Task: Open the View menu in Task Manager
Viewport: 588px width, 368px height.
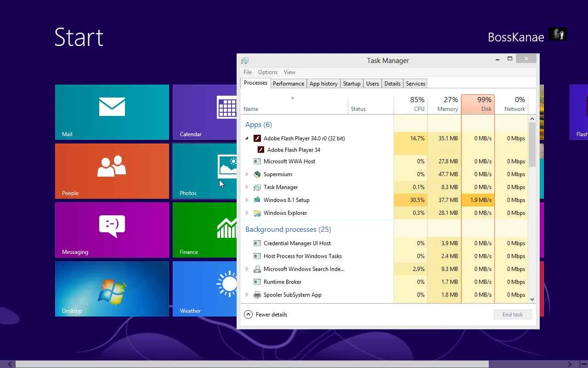Action: click(x=289, y=72)
